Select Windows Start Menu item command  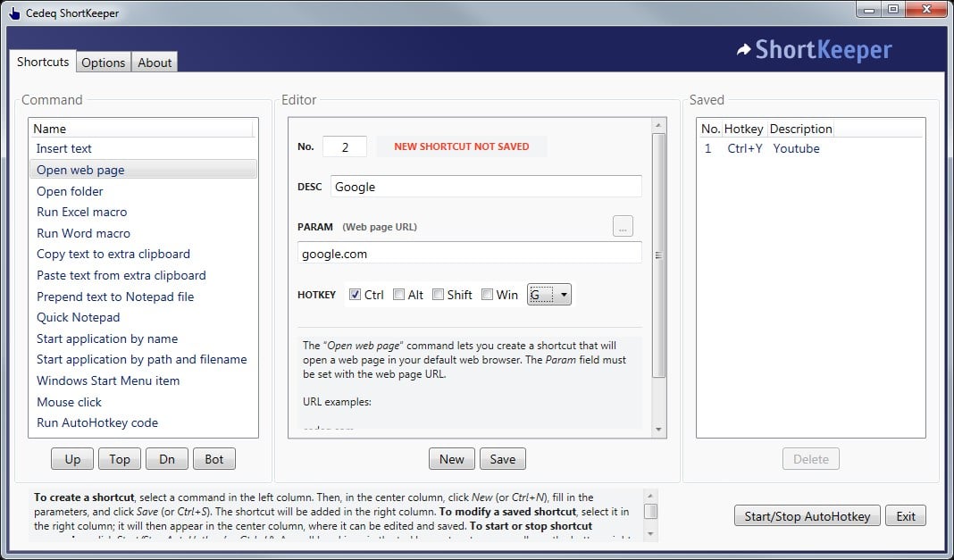[143, 380]
